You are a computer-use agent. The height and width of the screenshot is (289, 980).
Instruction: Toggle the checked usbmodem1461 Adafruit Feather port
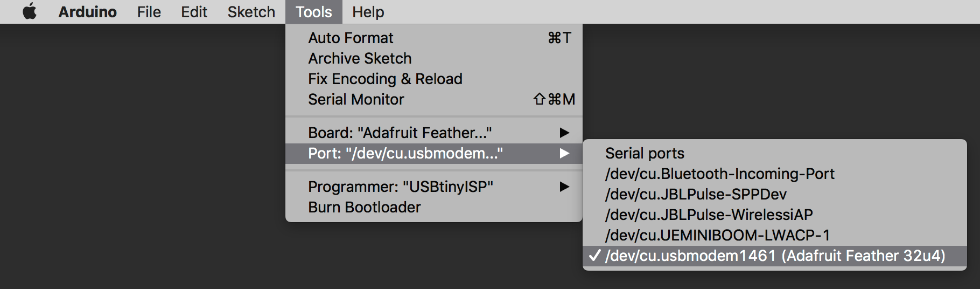click(775, 256)
